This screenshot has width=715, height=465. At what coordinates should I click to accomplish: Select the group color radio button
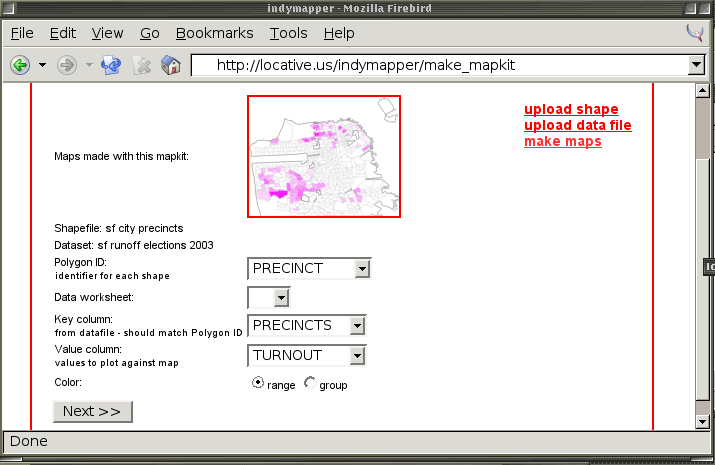[x=309, y=383]
